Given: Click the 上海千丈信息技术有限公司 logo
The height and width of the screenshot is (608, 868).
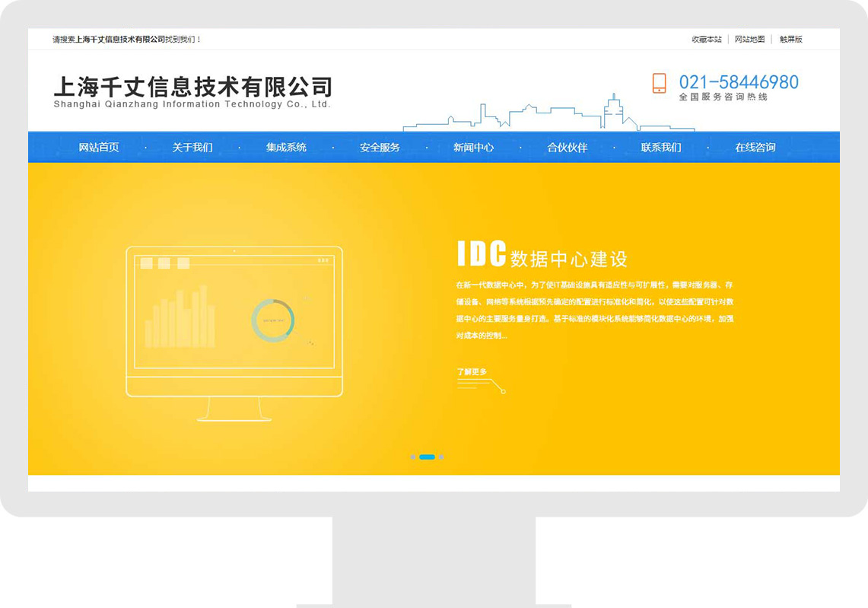Looking at the screenshot, I should point(192,92).
